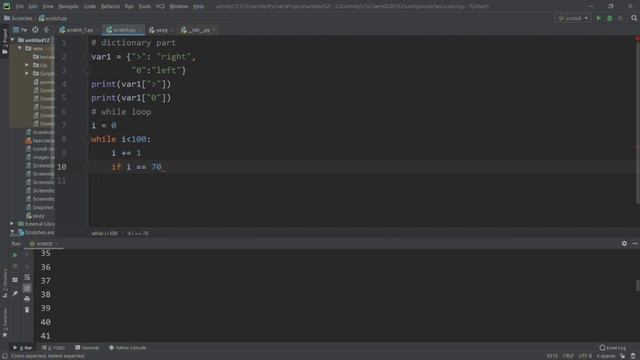Image resolution: width=640 pixels, height=360 pixels.
Task: Open the VCS menu
Action: coord(160,7)
